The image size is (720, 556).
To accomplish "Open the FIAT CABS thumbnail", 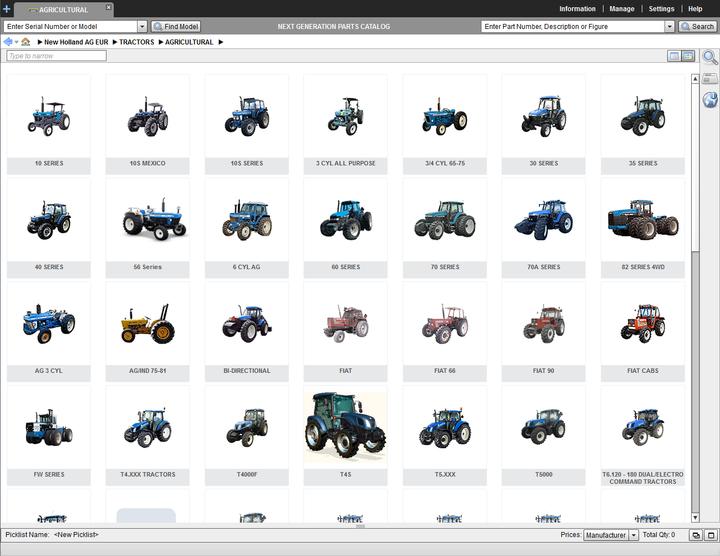I will (x=643, y=332).
